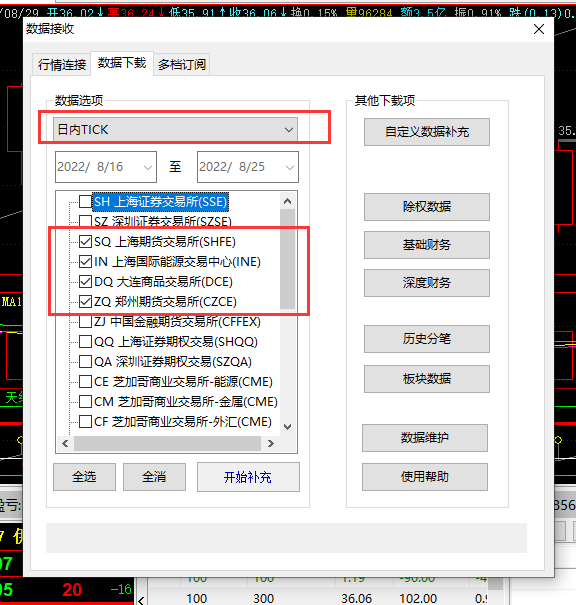Open 使用帮助 help
Screen dimensions: 576x605
coord(425,477)
